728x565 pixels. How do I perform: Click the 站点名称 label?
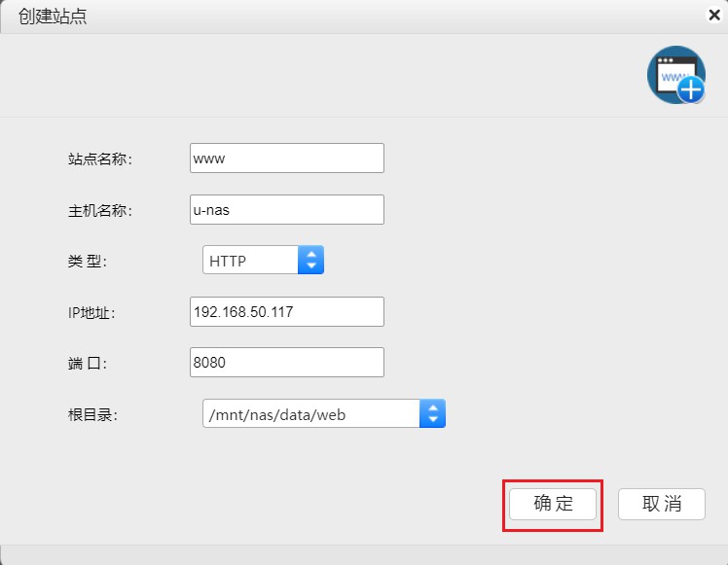[x=100, y=159]
